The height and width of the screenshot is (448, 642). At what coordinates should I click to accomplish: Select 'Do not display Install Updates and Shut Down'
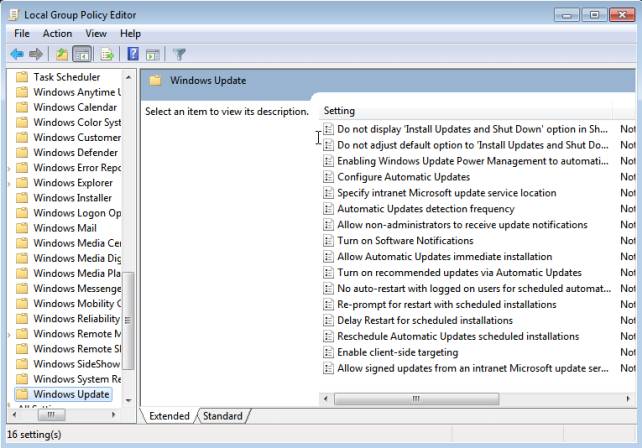(x=472, y=129)
